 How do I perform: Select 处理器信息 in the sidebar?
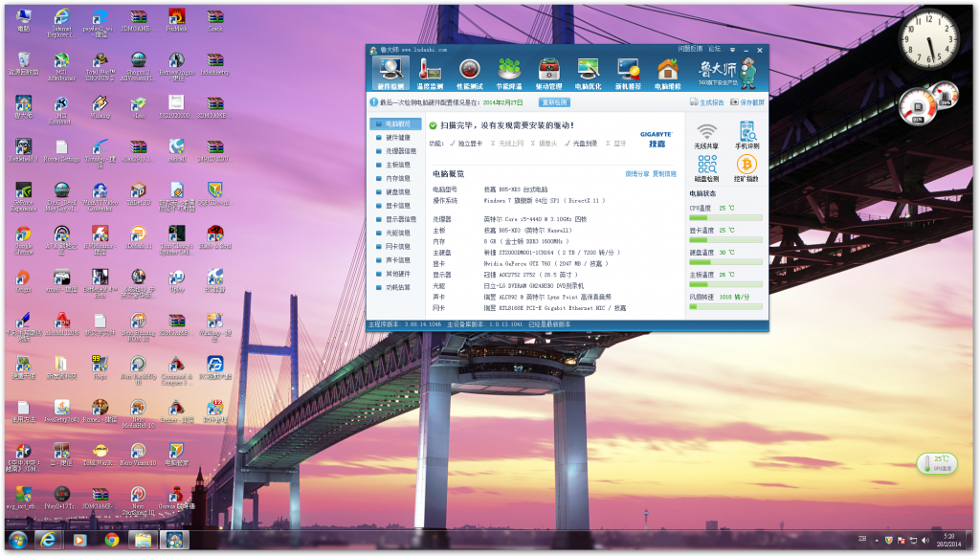[x=400, y=151]
